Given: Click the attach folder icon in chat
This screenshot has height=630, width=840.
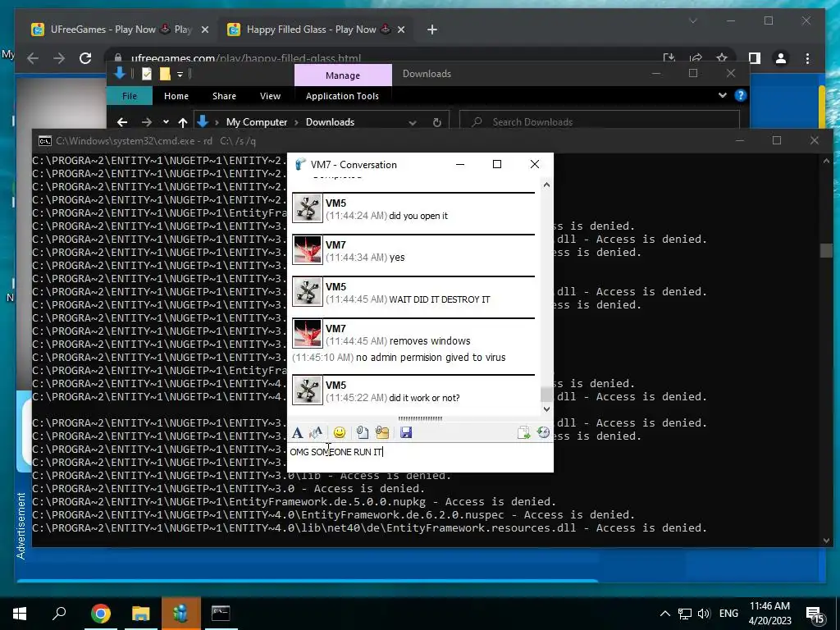Looking at the screenshot, I should click(382, 432).
